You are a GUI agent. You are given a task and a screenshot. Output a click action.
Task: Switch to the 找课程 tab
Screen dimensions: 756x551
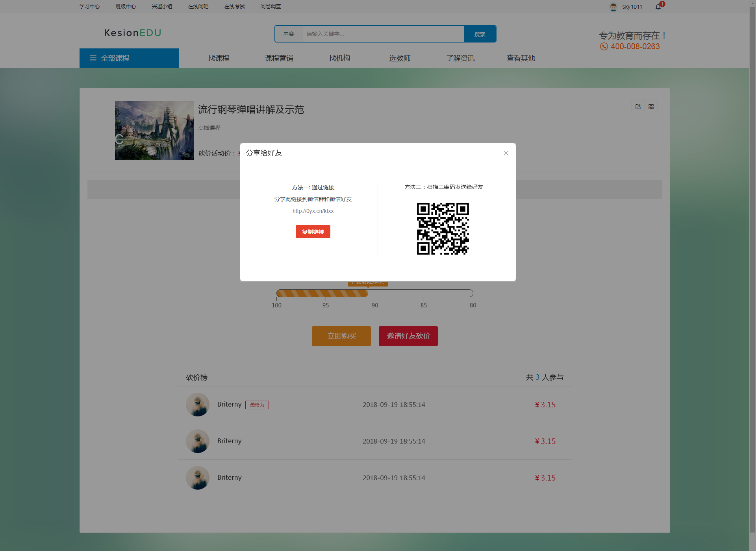coord(219,58)
